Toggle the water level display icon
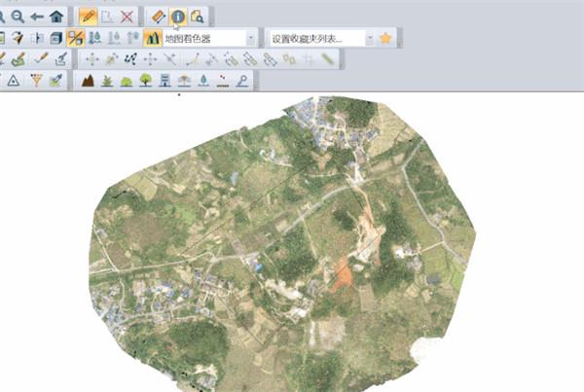This screenshot has height=392, width=584. coord(95,38)
